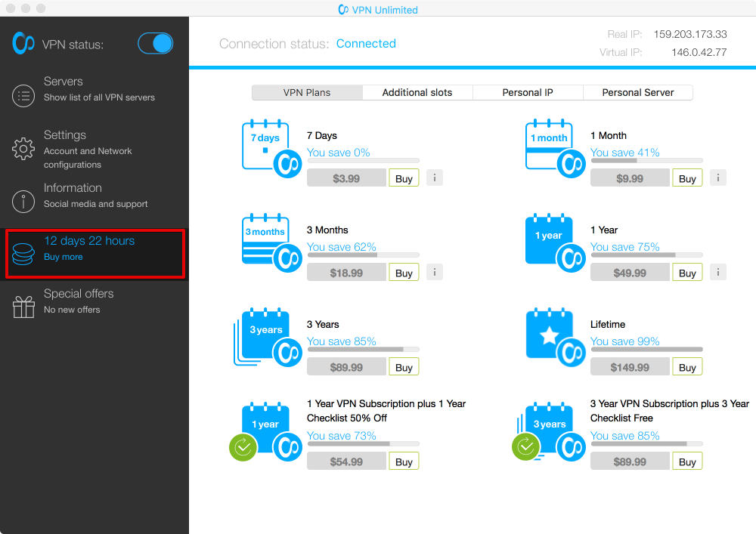Image resolution: width=756 pixels, height=534 pixels.
Task: Click the VPN Unlimited logo in sidebar
Action: pos(23,43)
